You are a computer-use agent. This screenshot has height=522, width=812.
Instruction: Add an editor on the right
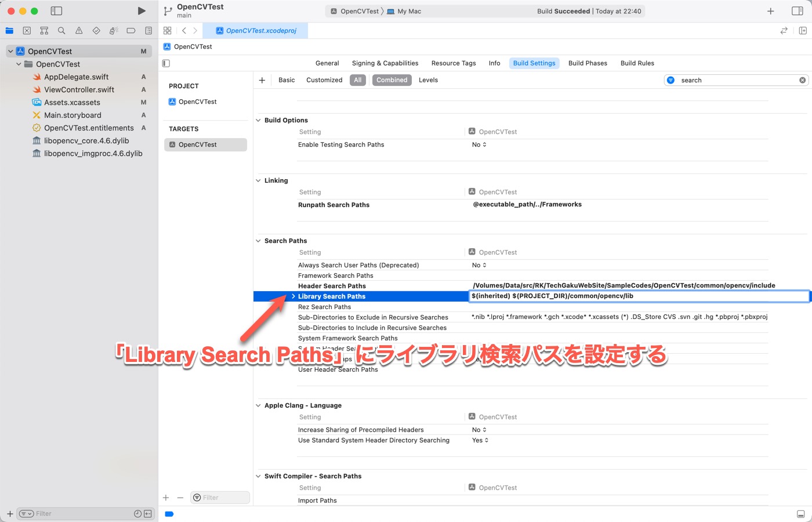click(x=803, y=31)
